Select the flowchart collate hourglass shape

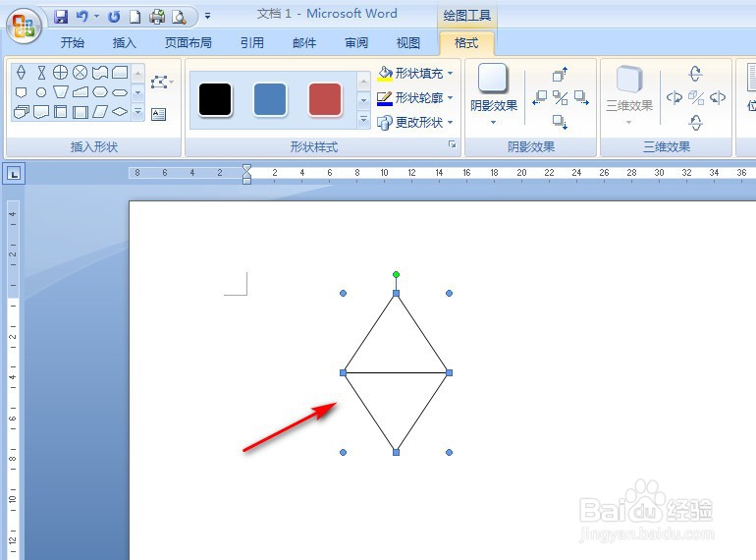coord(41,73)
